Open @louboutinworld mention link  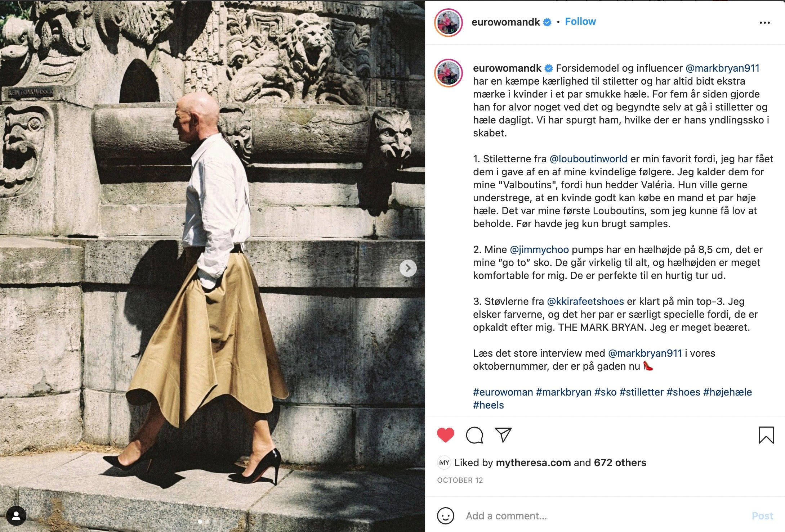(588, 159)
